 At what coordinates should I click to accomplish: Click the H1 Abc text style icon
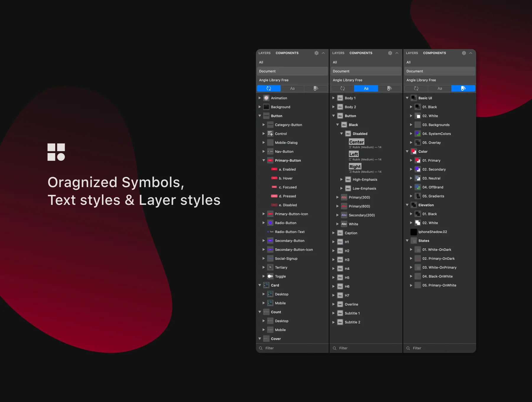pyautogui.click(x=340, y=242)
